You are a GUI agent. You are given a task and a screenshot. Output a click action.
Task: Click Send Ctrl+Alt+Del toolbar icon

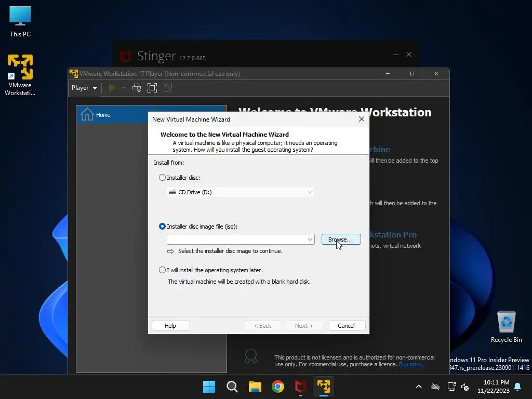(x=137, y=88)
